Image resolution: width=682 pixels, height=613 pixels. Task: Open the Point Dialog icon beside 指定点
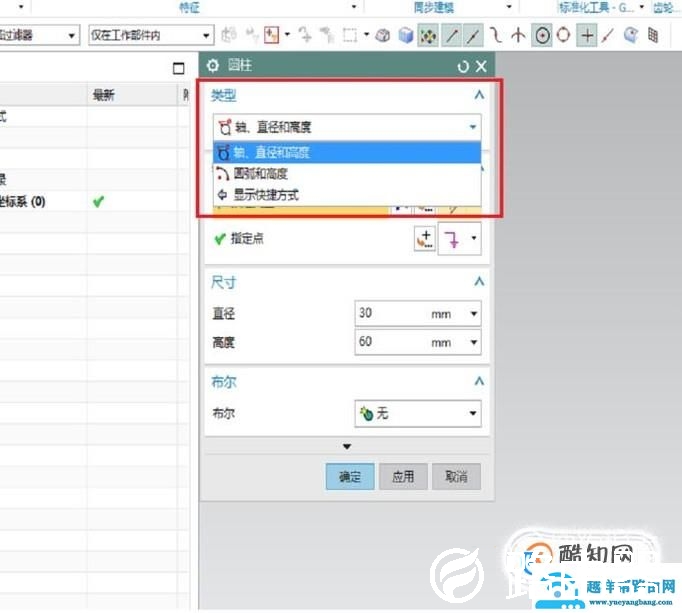pos(425,238)
